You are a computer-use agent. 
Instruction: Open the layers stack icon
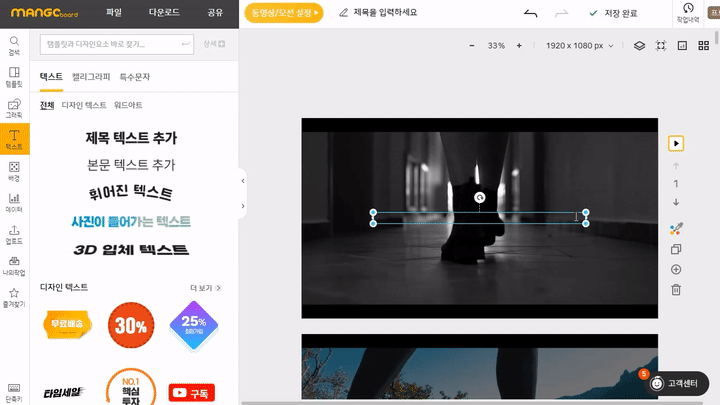click(639, 46)
